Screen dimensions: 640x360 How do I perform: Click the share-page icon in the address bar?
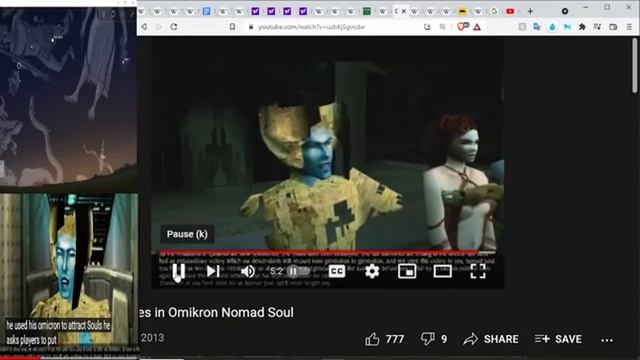[x=427, y=27]
